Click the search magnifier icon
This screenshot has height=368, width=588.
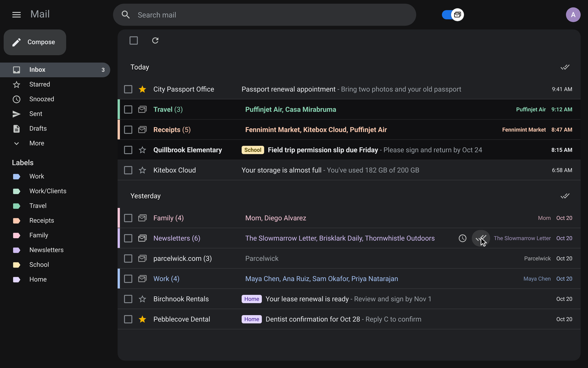[126, 15]
